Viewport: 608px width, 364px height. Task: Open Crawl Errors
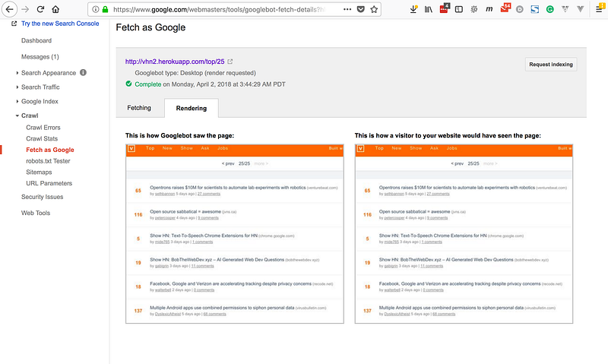coord(43,128)
